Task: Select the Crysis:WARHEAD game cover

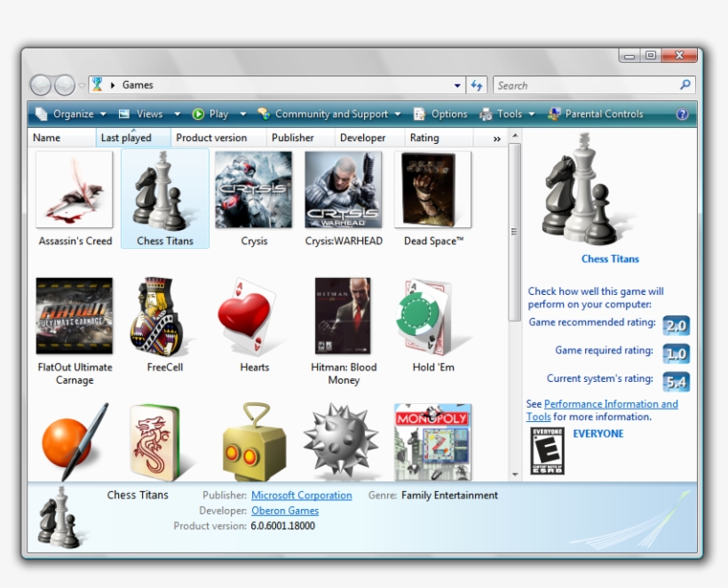Action: 343,189
